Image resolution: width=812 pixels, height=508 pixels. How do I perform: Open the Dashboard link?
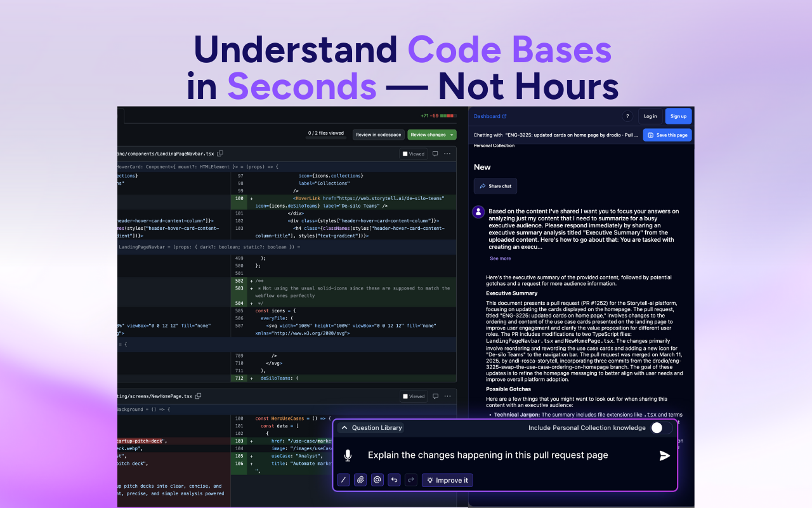point(490,116)
